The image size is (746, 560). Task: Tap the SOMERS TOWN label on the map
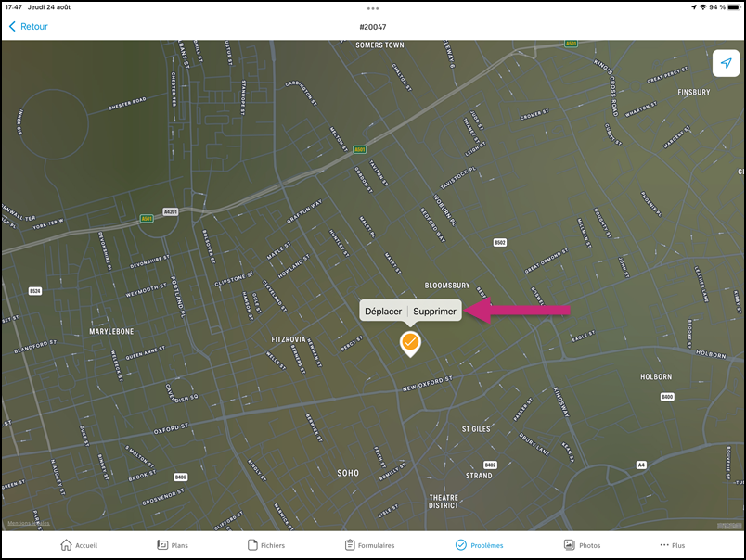(x=379, y=45)
